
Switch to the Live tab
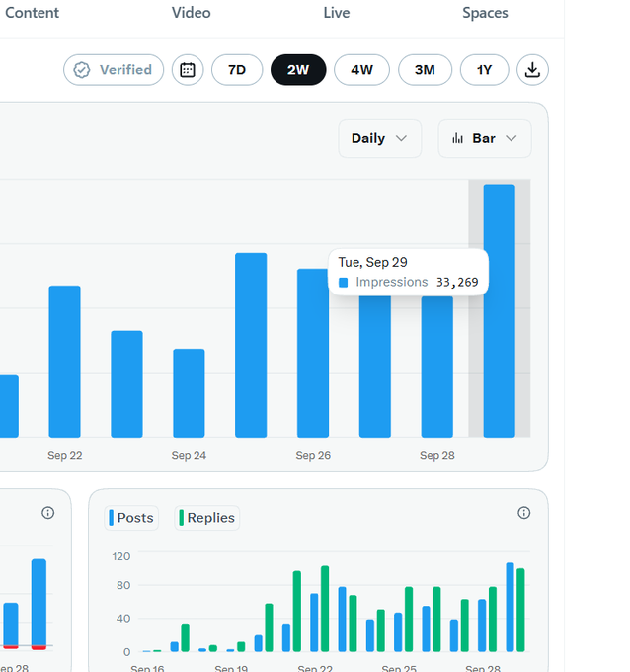tap(337, 13)
